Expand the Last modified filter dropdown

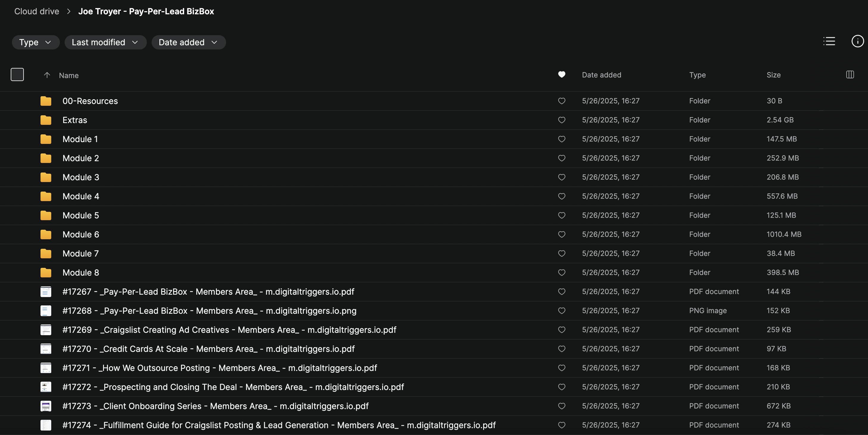(x=105, y=42)
